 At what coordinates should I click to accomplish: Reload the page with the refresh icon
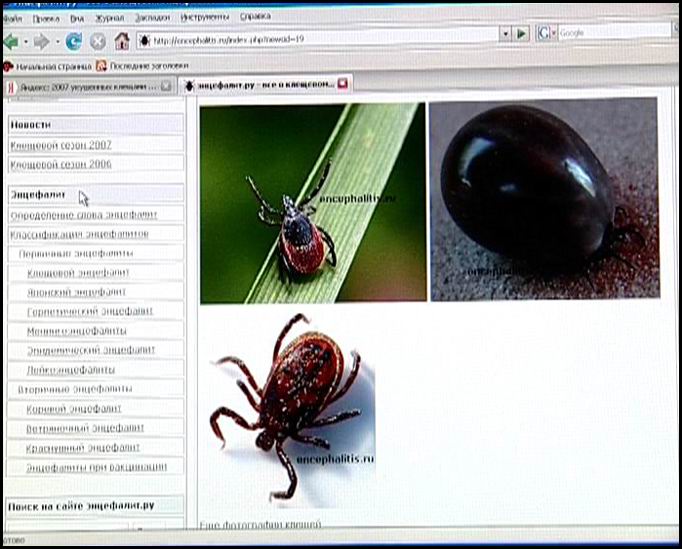(x=74, y=41)
